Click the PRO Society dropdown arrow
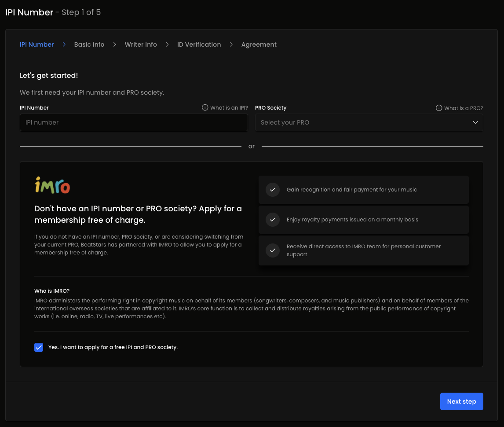 click(475, 122)
